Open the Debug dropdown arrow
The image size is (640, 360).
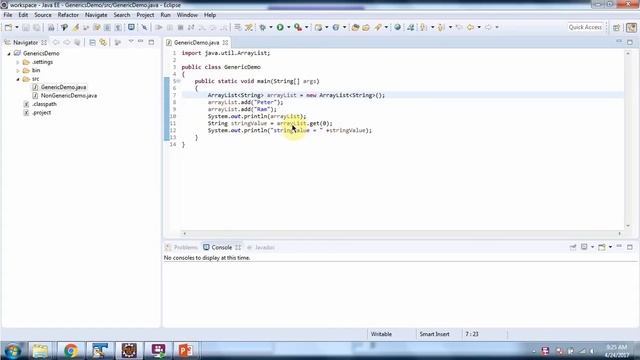pos(271,27)
